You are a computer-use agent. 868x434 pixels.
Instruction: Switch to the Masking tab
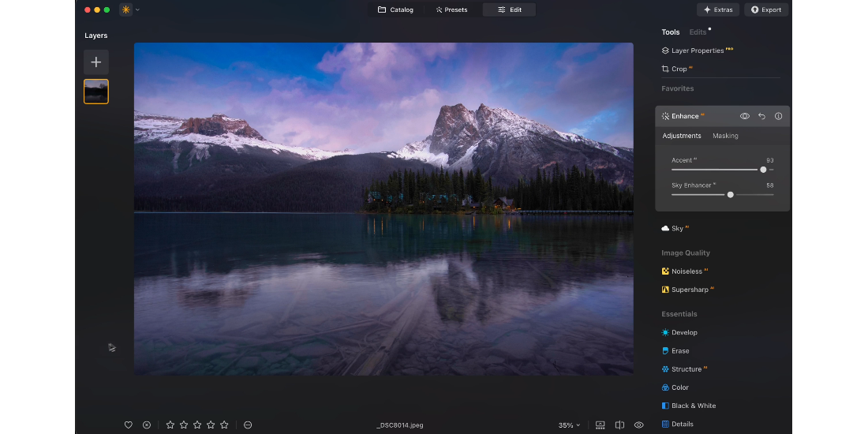725,136
